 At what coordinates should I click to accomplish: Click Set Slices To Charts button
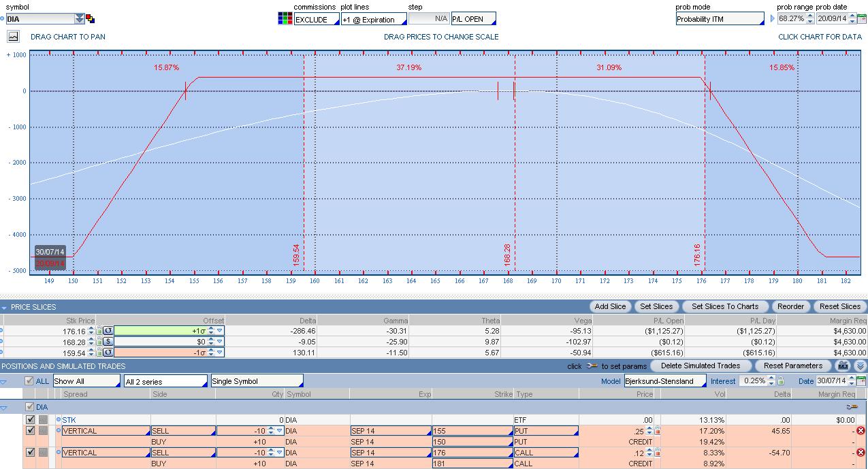[x=725, y=306]
